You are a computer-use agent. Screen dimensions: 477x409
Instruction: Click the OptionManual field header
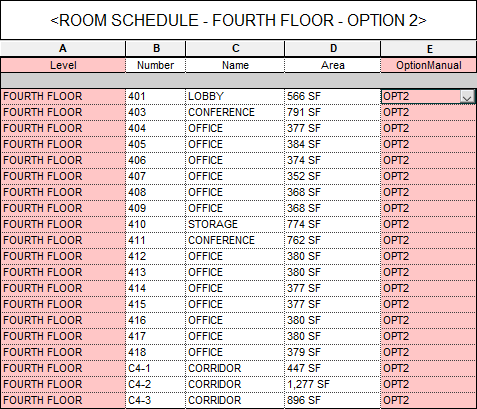point(429,65)
